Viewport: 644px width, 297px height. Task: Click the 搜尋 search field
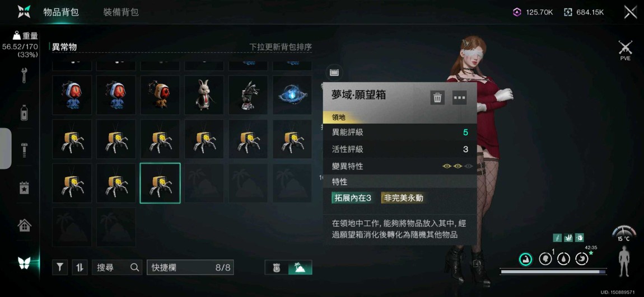pyautogui.click(x=117, y=267)
